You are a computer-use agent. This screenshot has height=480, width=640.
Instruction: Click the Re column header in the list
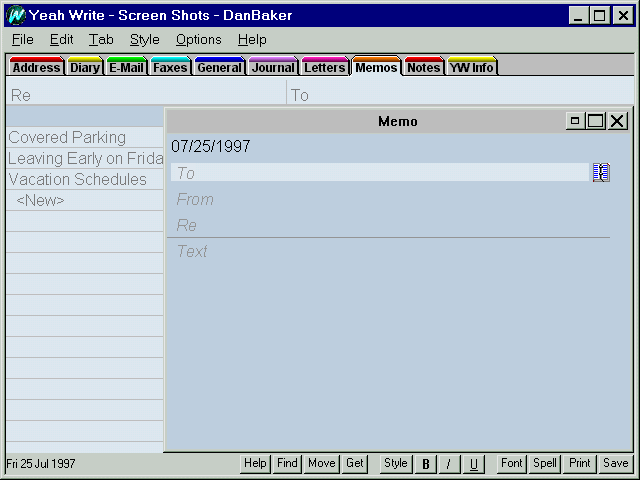coord(146,94)
